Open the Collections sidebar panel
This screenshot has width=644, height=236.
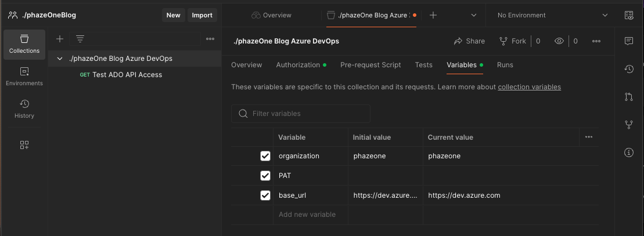pos(24,45)
